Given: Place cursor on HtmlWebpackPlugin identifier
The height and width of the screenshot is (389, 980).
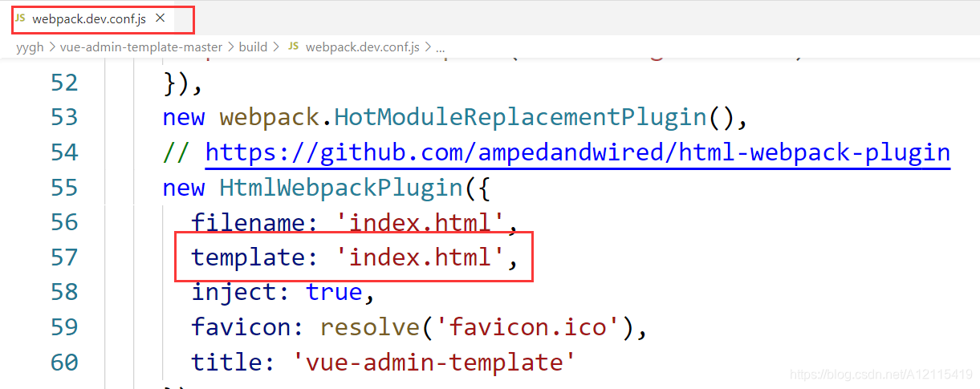Looking at the screenshot, I should click(340, 187).
